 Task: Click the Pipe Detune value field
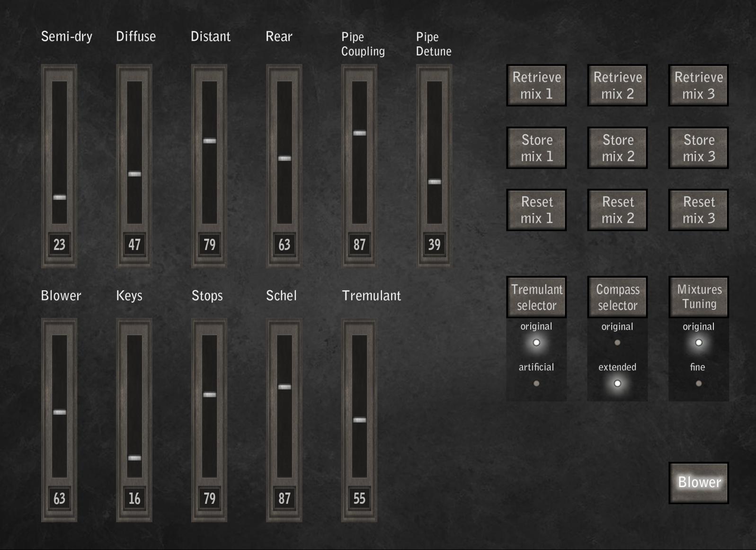(x=434, y=244)
